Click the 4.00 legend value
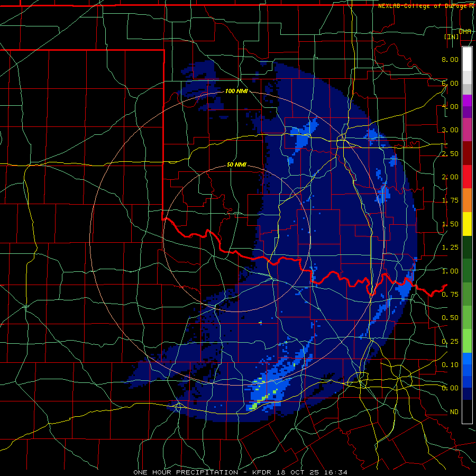476x476 pixels. click(x=450, y=106)
